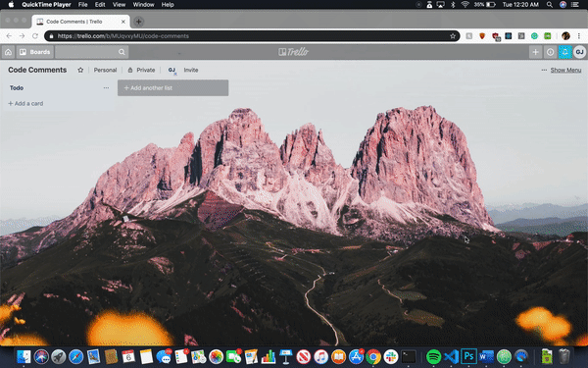The height and width of the screenshot is (368, 588).
Task: Open Google Chrome in the dock
Action: click(373, 357)
